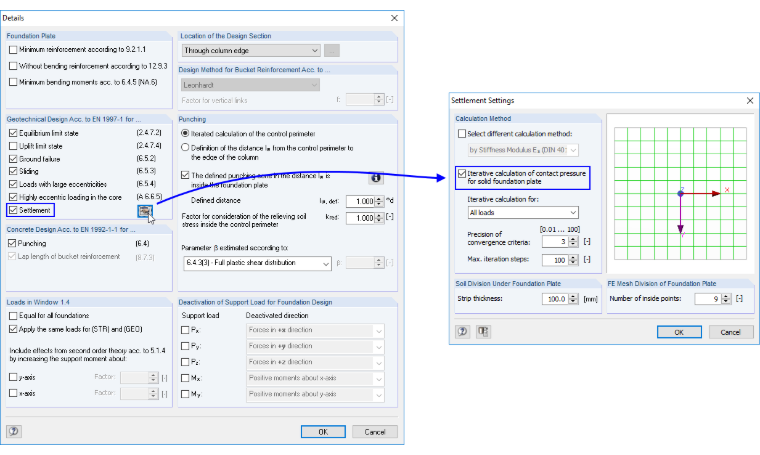Toggle defined punching cone inside foundation plate

[185, 175]
